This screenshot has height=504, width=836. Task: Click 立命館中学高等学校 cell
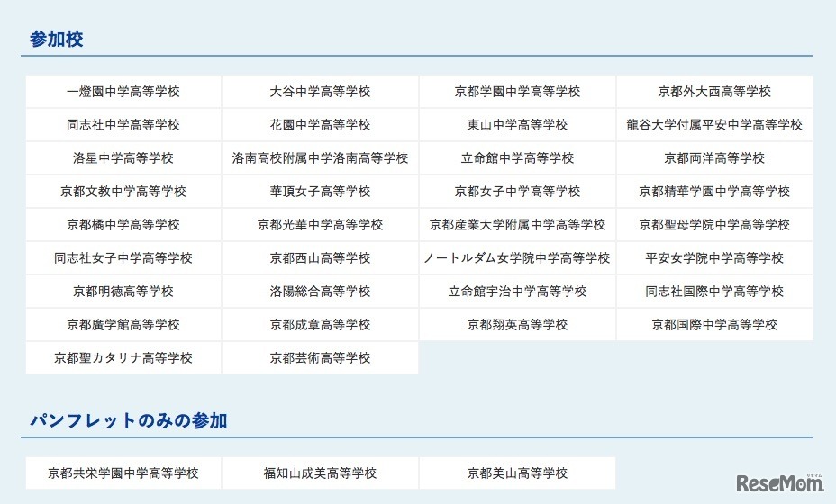pos(517,158)
